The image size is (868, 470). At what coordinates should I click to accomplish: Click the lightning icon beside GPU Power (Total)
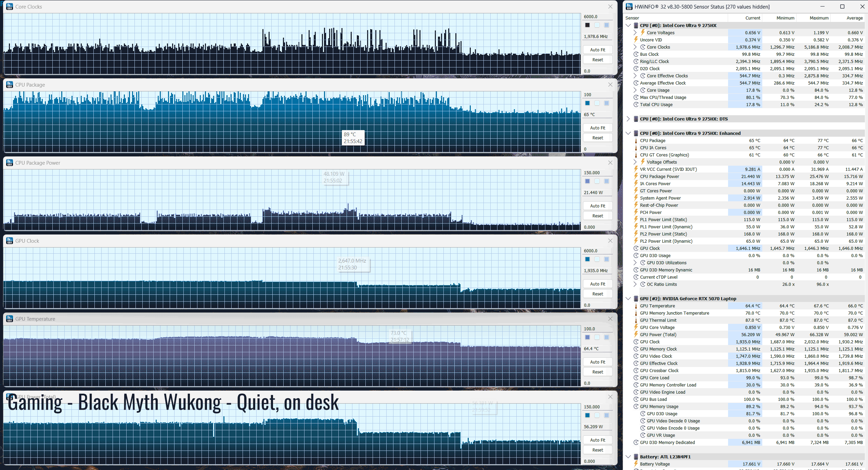tap(636, 334)
